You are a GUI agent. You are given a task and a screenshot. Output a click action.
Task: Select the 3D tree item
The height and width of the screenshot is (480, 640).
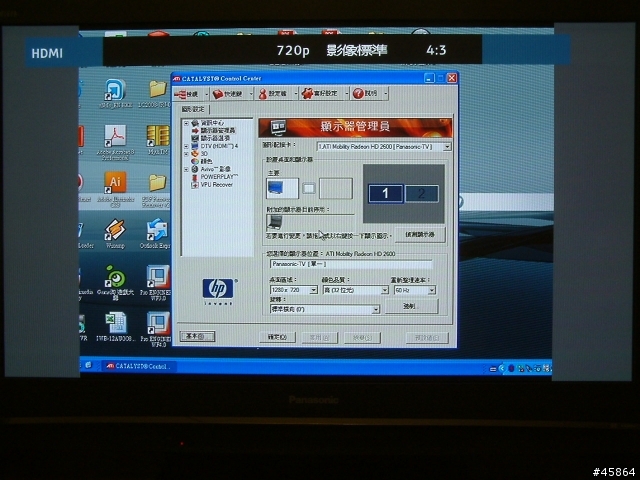(200, 154)
